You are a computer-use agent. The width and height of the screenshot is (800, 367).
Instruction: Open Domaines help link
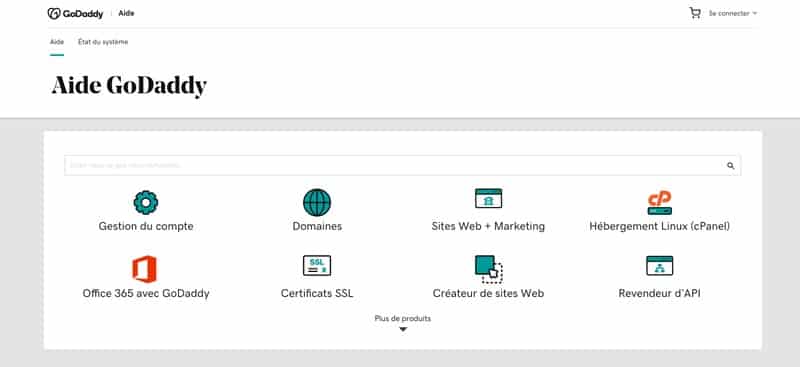(x=317, y=226)
